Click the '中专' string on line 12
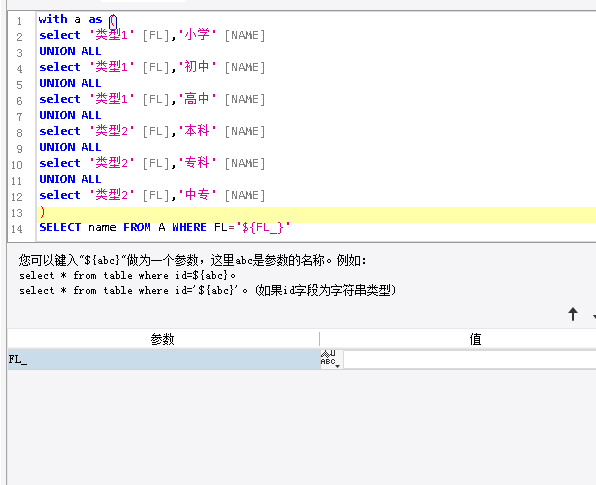 pyautogui.click(x=197, y=195)
